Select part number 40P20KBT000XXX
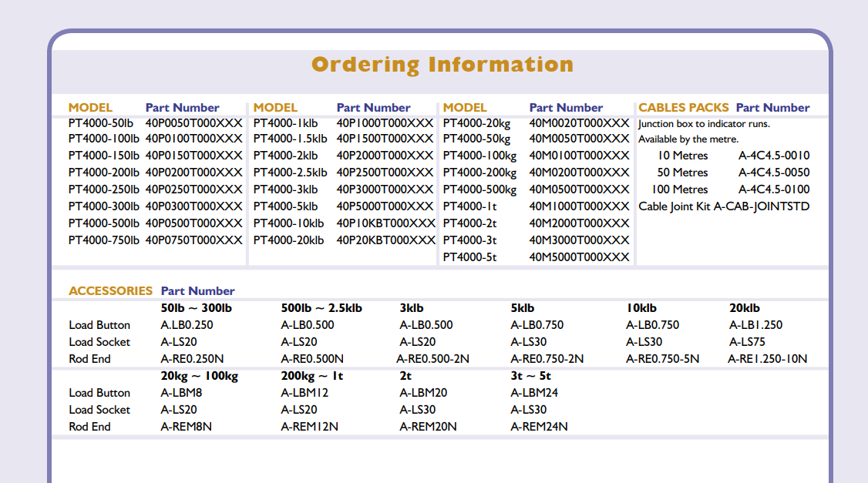Image resolution: width=868 pixels, height=483 pixels. (385, 240)
